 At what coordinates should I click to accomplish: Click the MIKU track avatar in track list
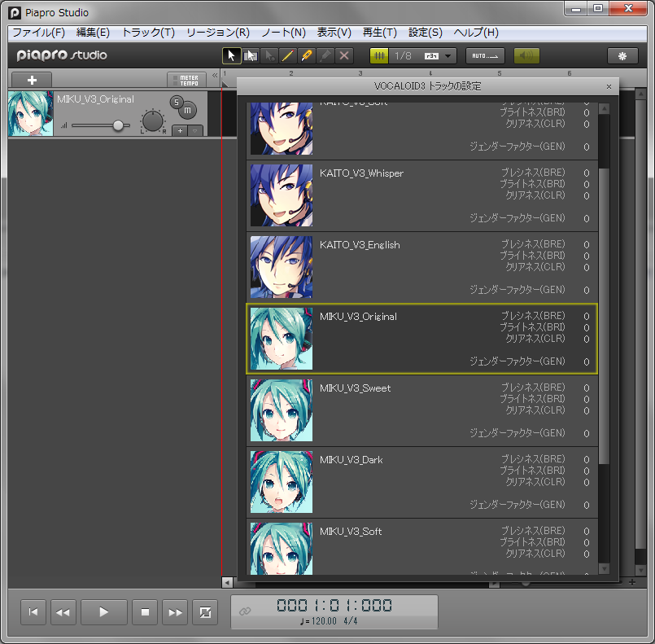(x=30, y=114)
